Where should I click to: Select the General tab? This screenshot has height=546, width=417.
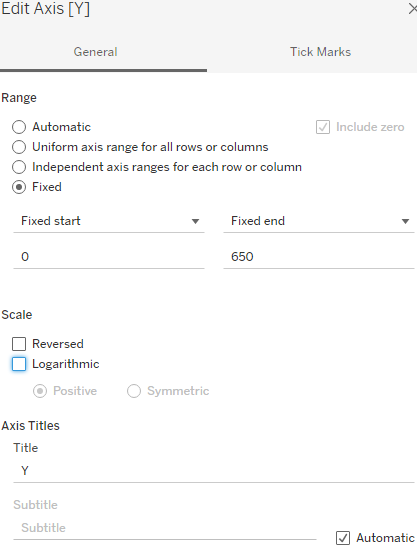[x=95, y=52]
